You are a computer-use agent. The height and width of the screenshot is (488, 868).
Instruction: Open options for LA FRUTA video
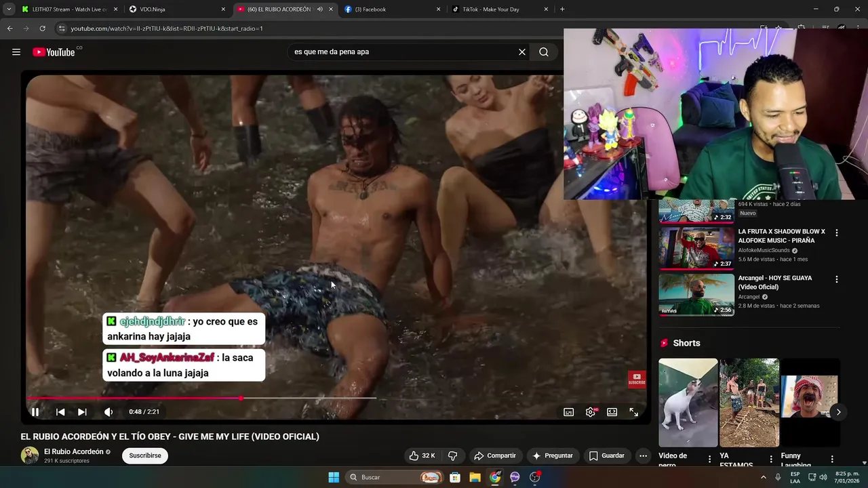pyautogui.click(x=836, y=232)
